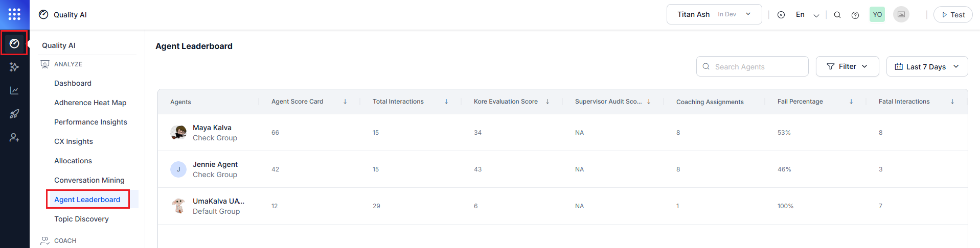980x248 pixels.
Task: Open Conversation Mining menu item
Action: pos(89,180)
